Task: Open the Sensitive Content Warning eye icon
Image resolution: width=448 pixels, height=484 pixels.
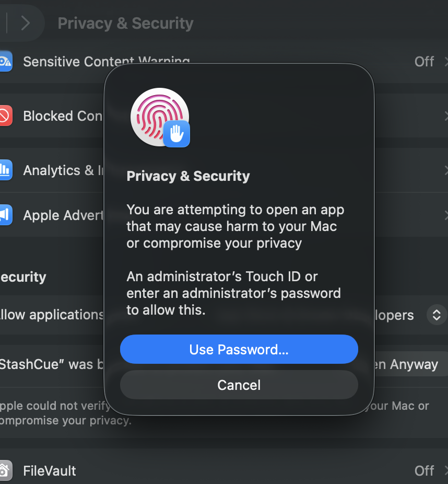Action: pyautogui.click(x=6, y=62)
